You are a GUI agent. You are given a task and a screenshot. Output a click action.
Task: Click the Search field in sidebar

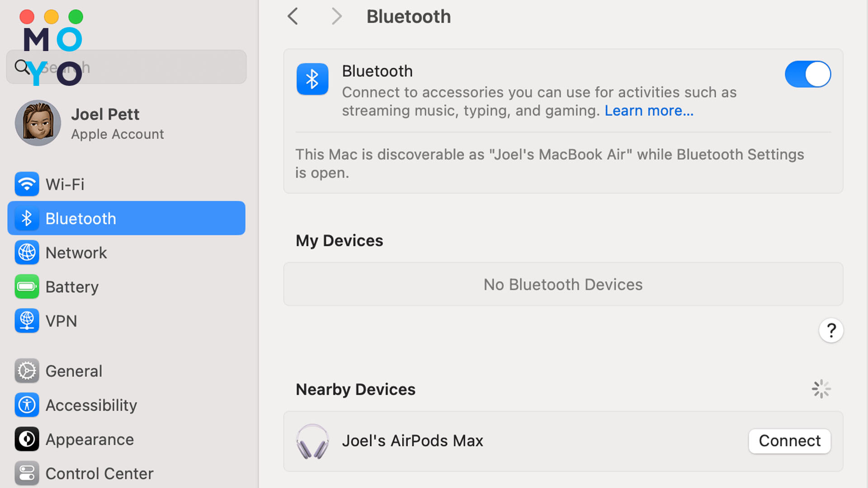(x=127, y=67)
